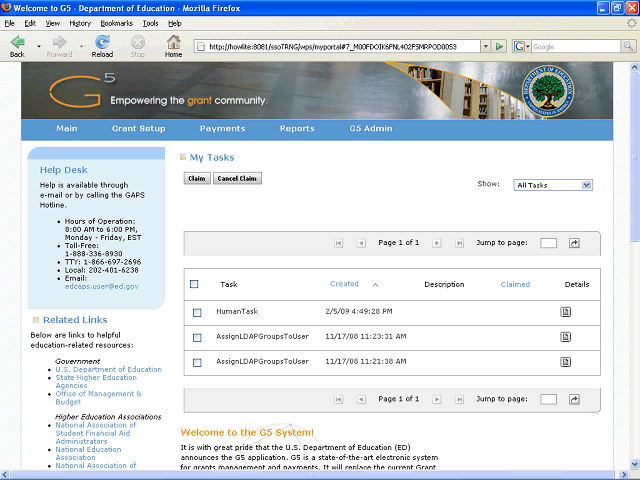
Task: Click the My Tasks portlet icon
Action: (x=183, y=158)
